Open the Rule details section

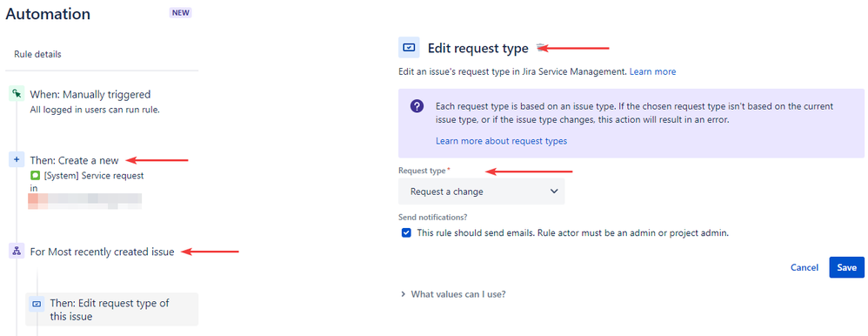tap(37, 54)
